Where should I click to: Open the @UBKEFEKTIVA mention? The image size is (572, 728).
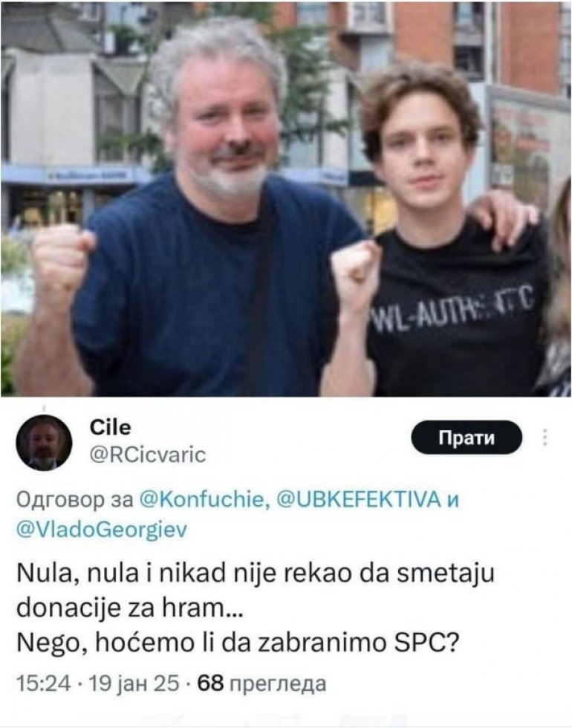tap(358, 499)
